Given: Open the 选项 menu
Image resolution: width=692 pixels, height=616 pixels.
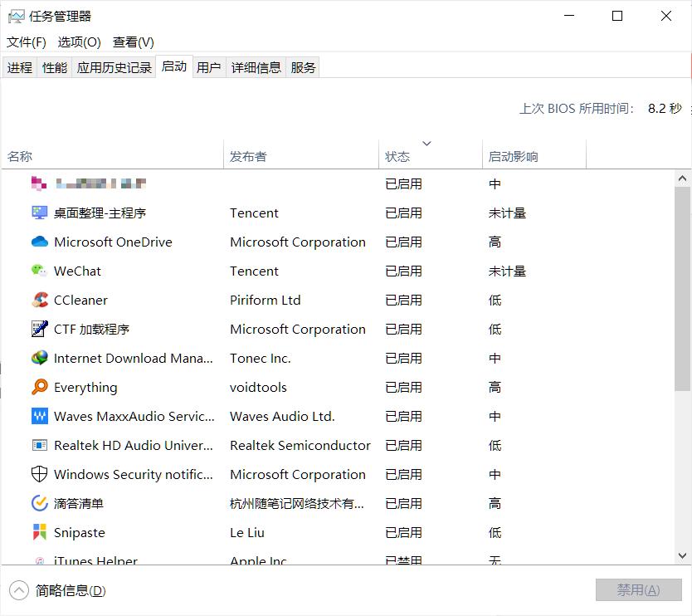Looking at the screenshot, I should click(x=79, y=42).
